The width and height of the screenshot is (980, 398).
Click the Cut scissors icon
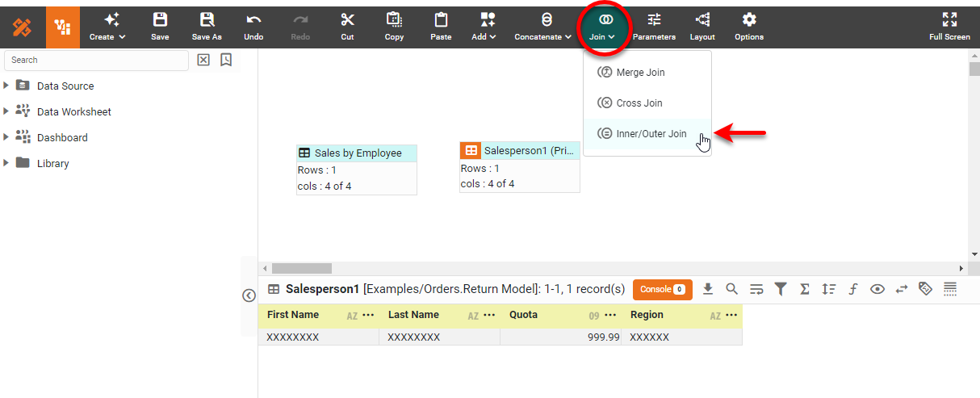click(347, 27)
